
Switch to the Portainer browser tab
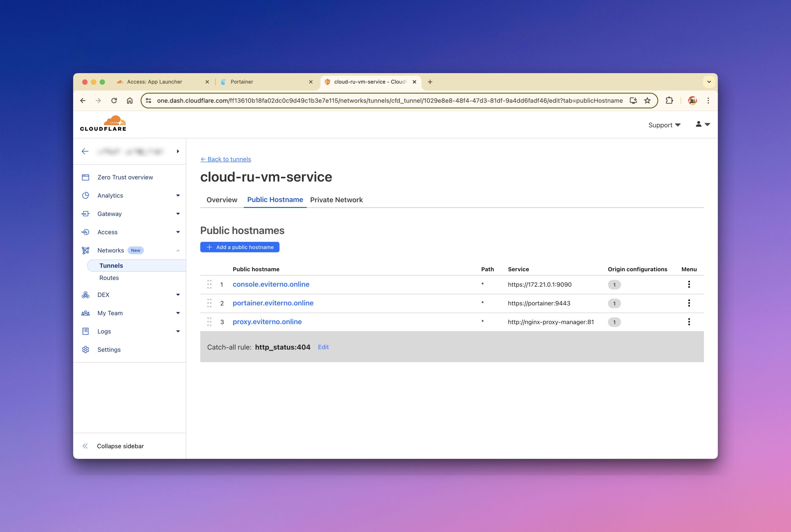point(267,82)
